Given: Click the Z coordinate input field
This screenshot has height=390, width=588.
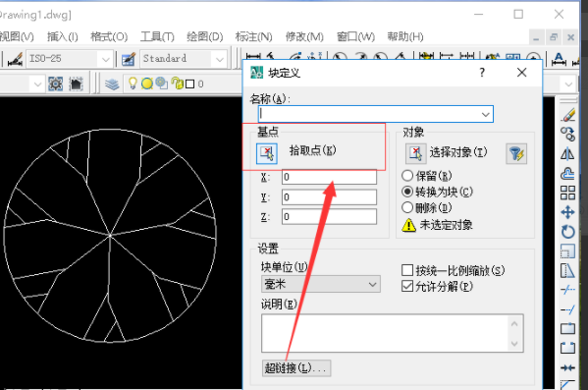Looking at the screenshot, I should (x=329, y=216).
